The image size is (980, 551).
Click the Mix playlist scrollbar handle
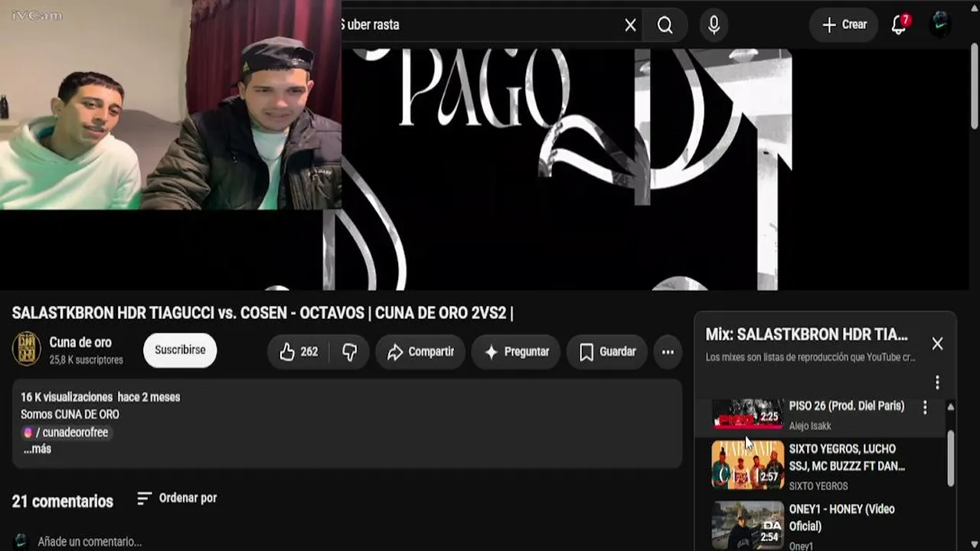(950, 458)
